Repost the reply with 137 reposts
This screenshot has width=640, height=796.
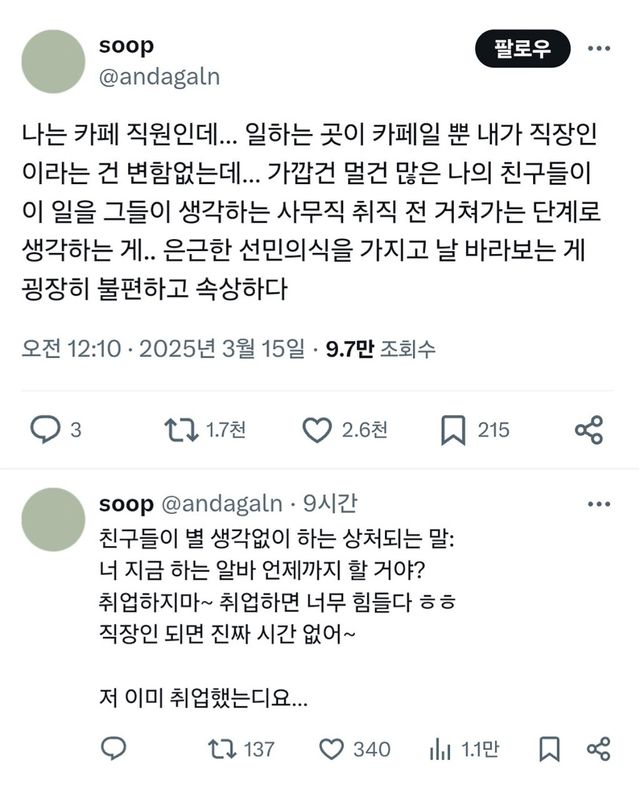pos(216,748)
